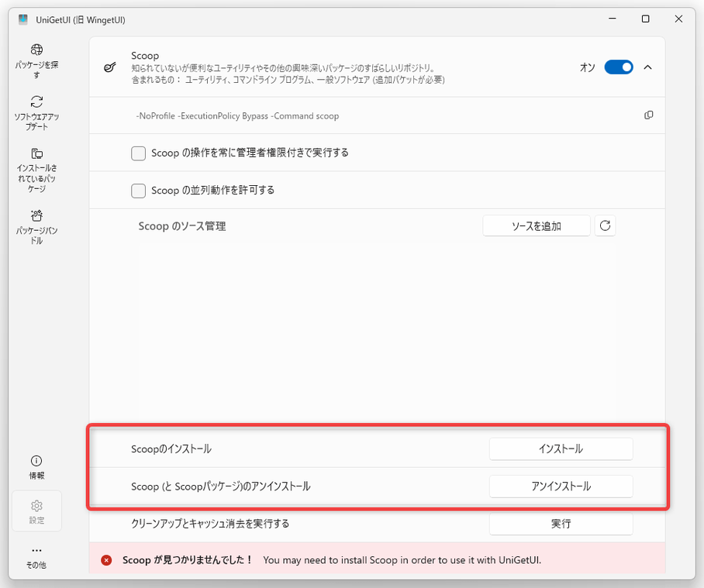Click the Scoop のソース管理 (source management) heading

pyautogui.click(x=182, y=226)
